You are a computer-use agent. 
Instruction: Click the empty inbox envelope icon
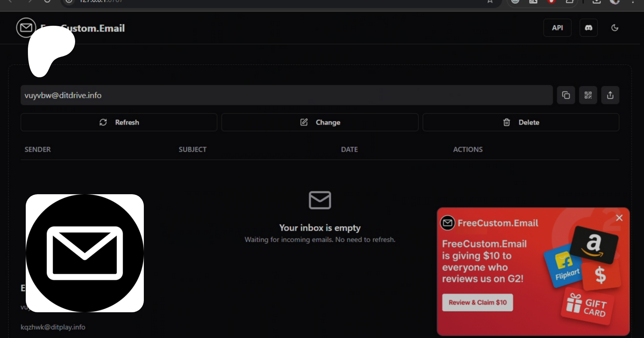320,200
